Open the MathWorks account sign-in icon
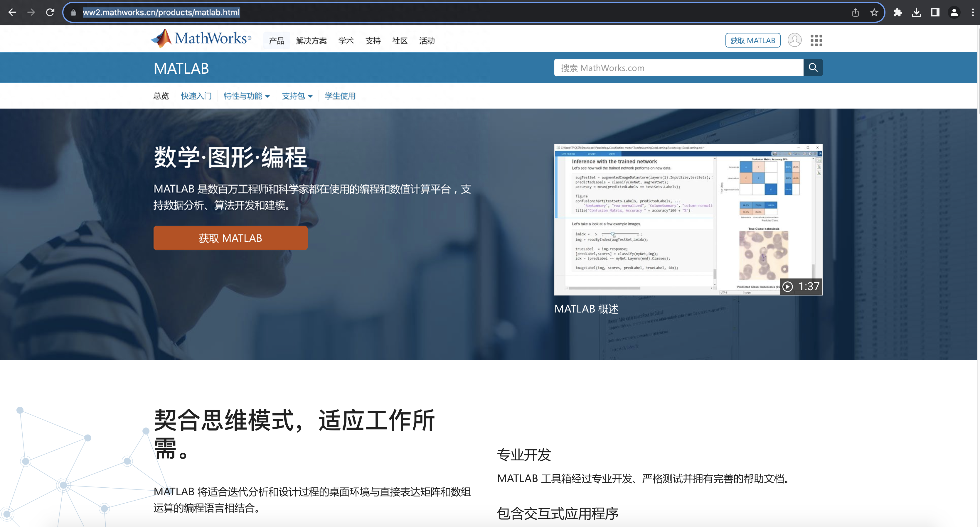The height and width of the screenshot is (527, 980). point(794,40)
